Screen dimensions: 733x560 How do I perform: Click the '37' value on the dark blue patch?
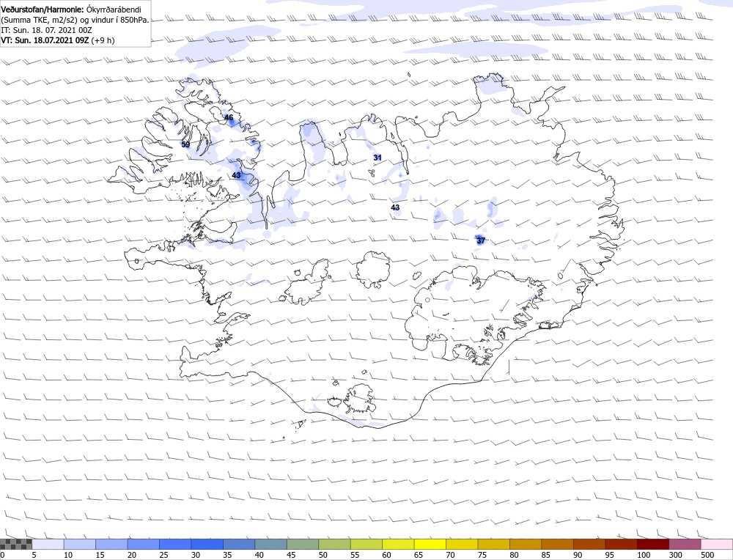(x=481, y=240)
